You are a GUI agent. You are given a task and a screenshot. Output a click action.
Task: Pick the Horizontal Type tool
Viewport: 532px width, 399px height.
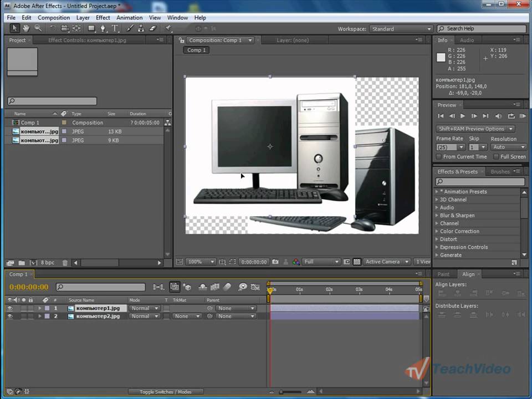click(x=115, y=28)
